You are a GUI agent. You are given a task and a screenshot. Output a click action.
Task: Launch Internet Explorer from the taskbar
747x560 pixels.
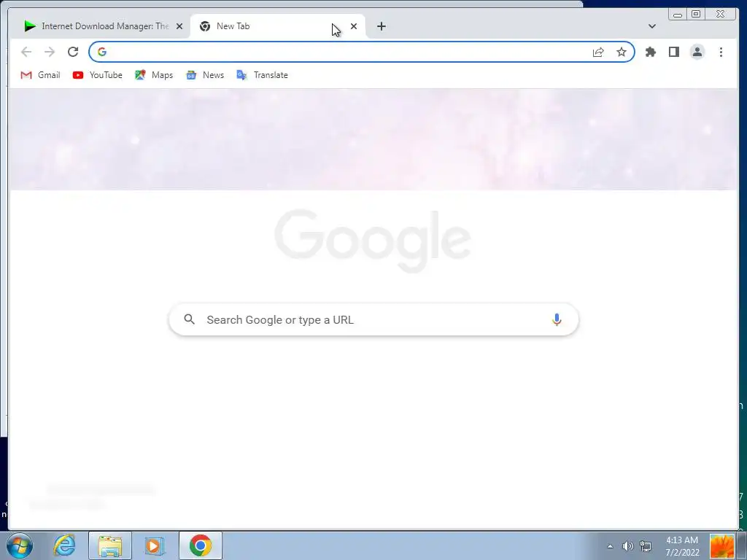pyautogui.click(x=64, y=545)
